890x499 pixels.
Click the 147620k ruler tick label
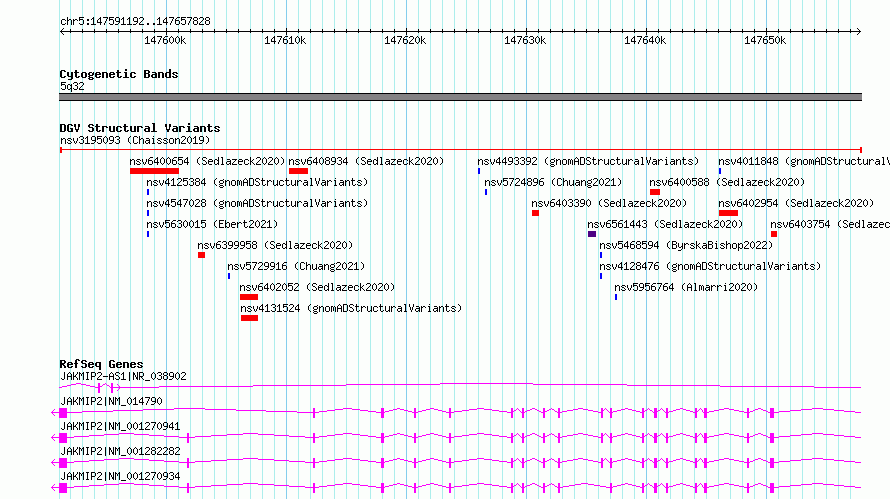[405, 40]
